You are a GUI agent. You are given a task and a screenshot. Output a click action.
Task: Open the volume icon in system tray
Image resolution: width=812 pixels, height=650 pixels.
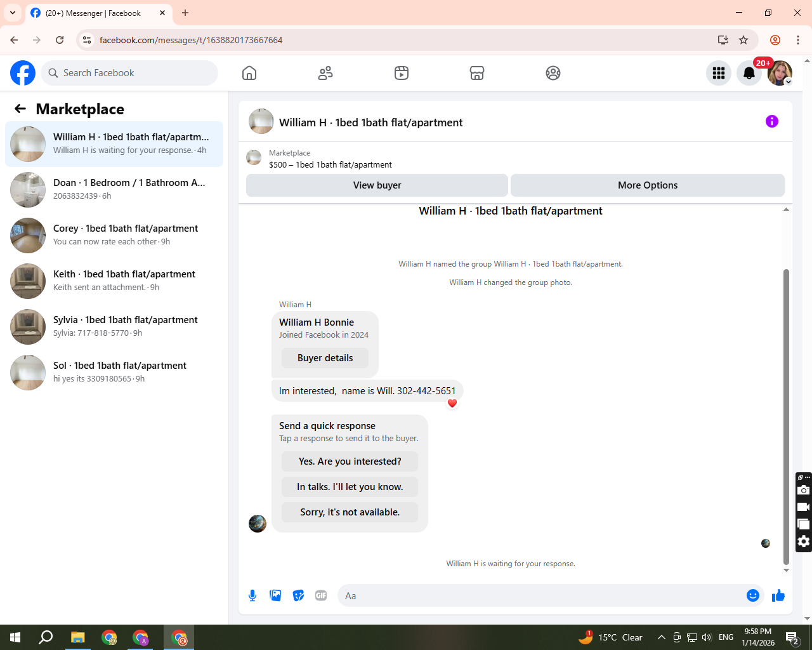tap(707, 637)
